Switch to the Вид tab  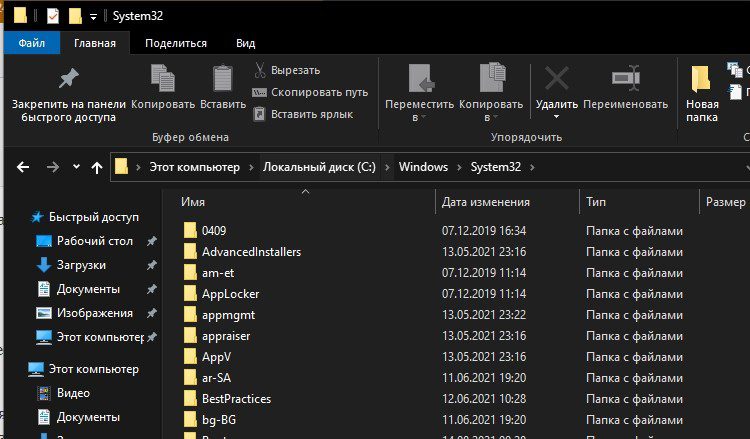tap(245, 43)
